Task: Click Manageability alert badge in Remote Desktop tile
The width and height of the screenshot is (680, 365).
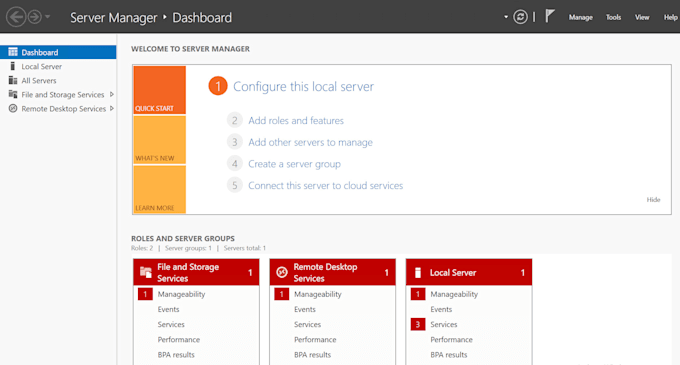Action: [281, 294]
